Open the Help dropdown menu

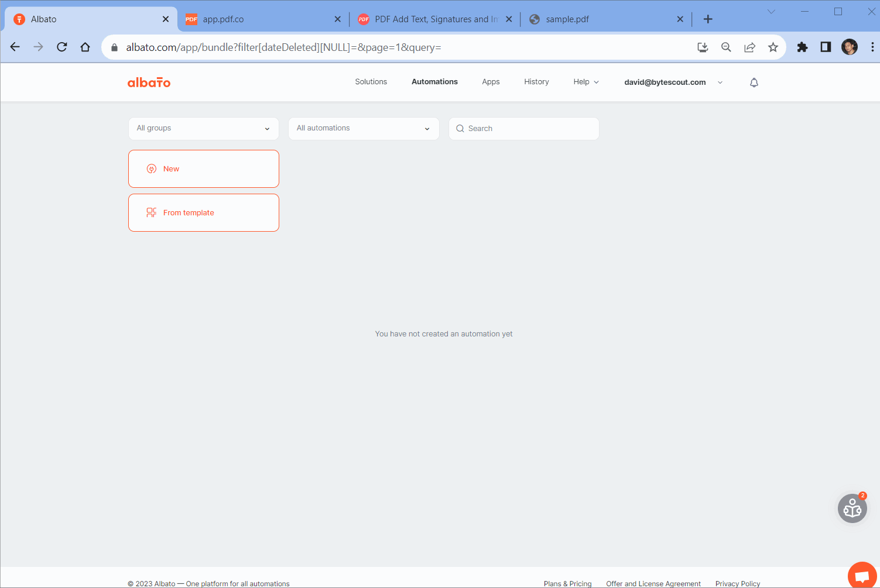586,82
